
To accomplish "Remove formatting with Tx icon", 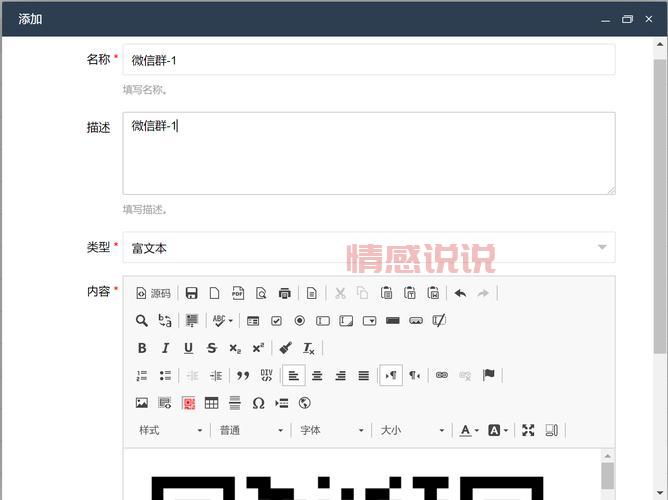I will pos(309,348).
